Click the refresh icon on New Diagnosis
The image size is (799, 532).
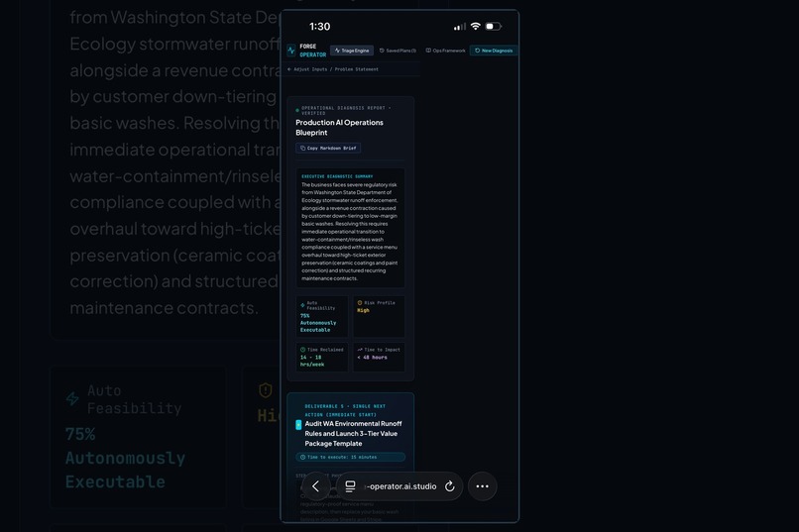pos(478,51)
